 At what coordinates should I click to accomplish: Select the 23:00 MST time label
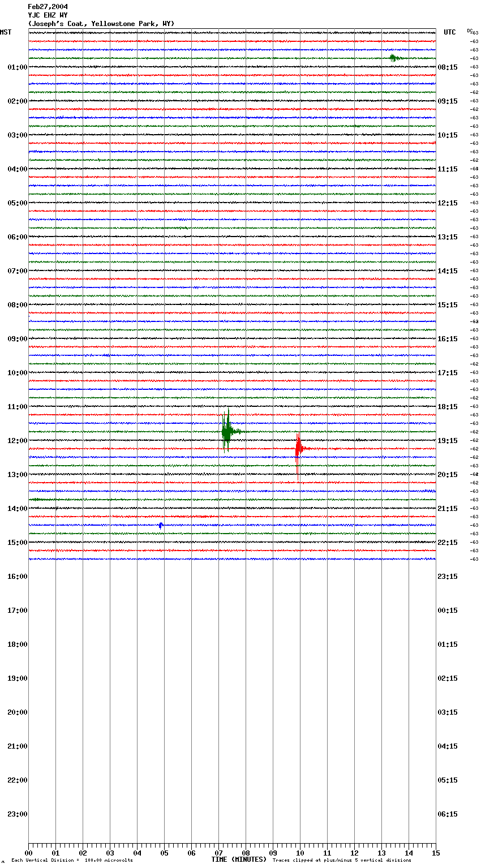[18, 814]
